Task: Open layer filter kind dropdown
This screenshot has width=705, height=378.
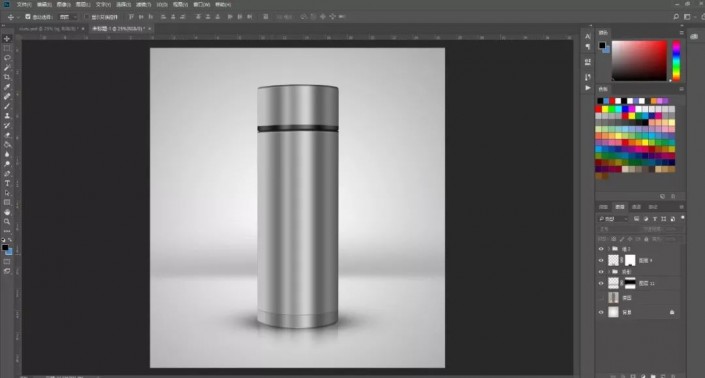Action: (613, 219)
